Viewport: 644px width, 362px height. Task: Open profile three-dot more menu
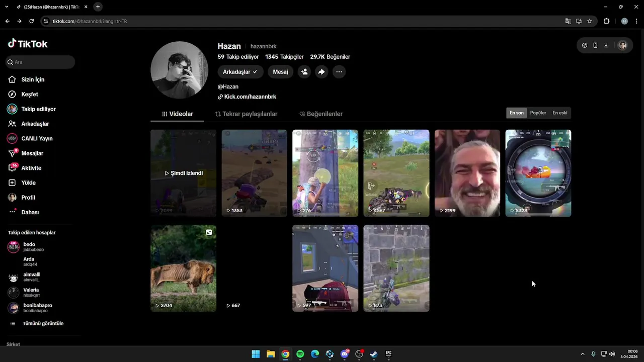tap(339, 72)
